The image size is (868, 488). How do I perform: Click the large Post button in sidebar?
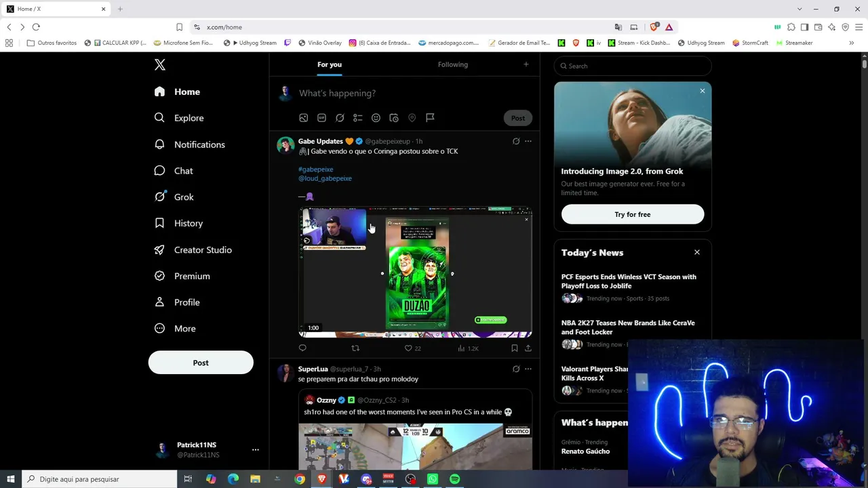click(x=201, y=363)
